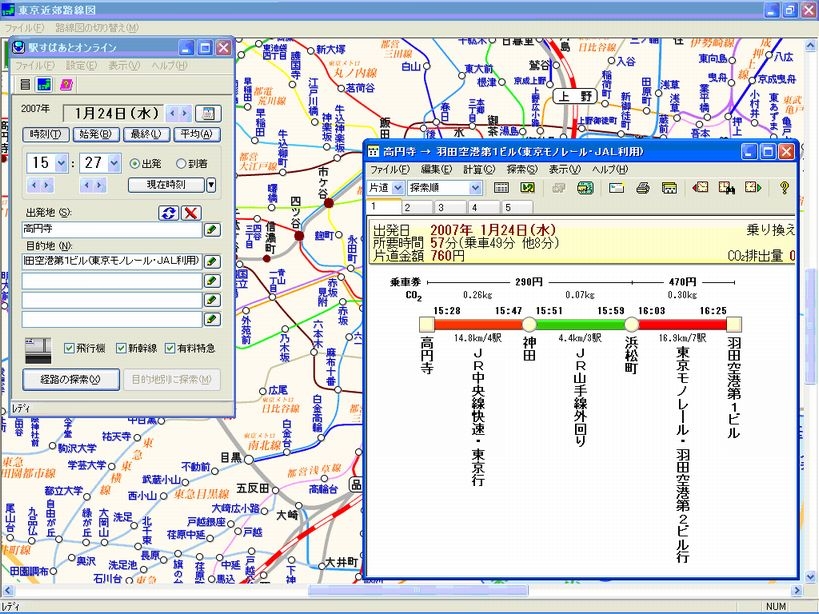Click the station picker icon beside 高円寺

click(x=212, y=230)
